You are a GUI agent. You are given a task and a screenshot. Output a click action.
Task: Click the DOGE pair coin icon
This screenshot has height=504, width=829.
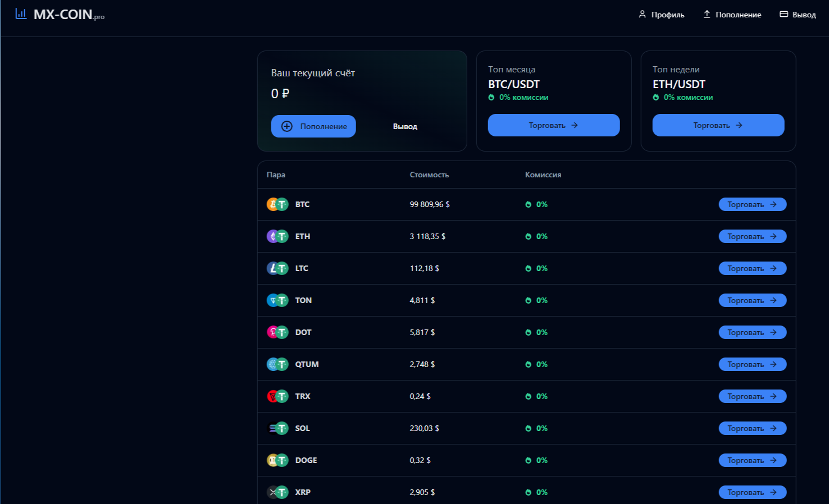277,460
